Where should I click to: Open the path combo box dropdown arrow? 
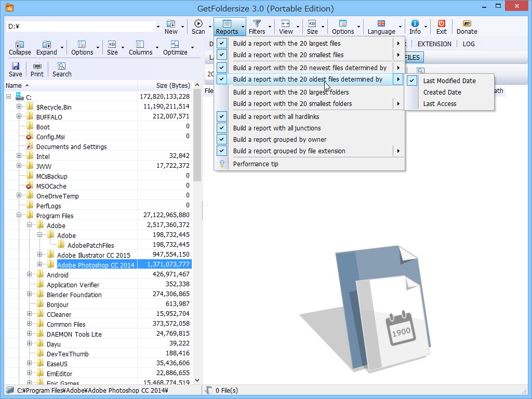point(158,26)
